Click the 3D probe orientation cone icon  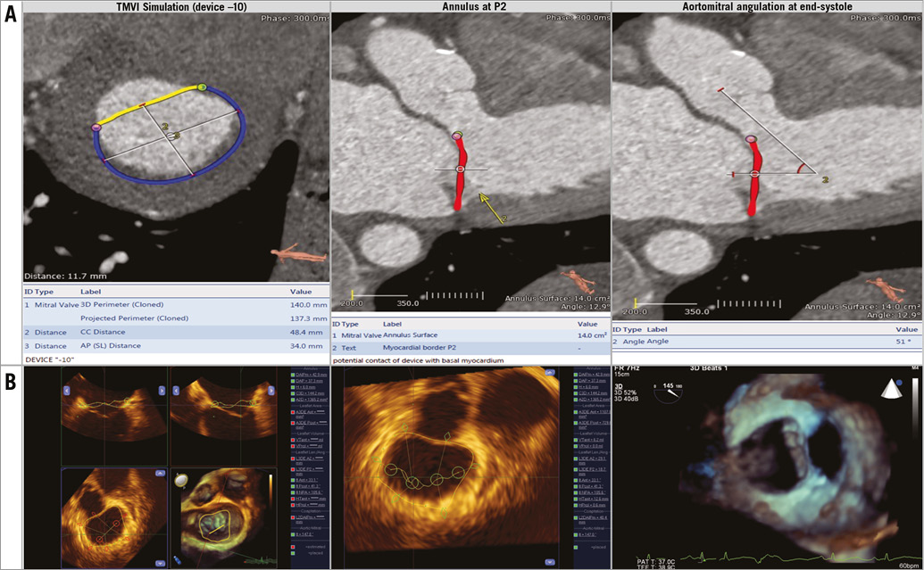892,389
